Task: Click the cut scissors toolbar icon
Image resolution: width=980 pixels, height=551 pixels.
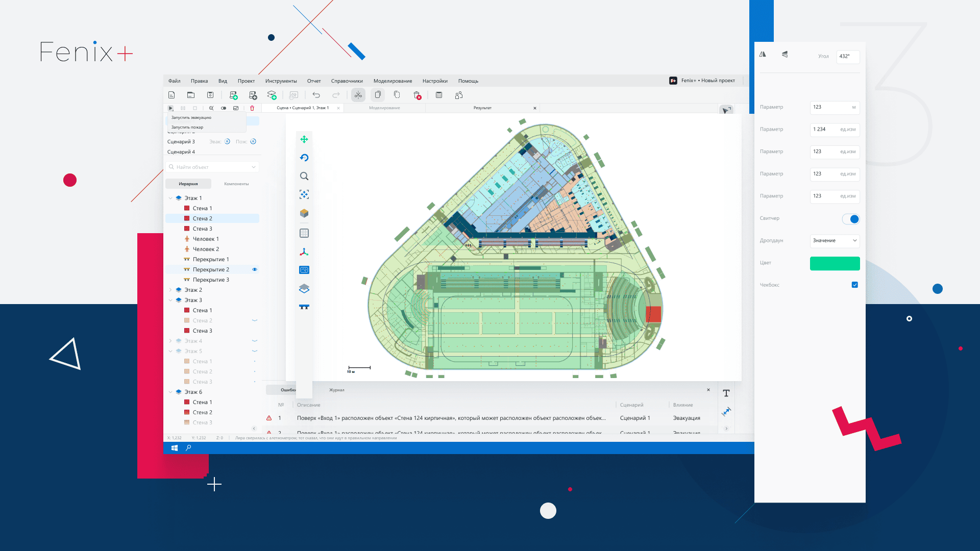Action: [358, 95]
